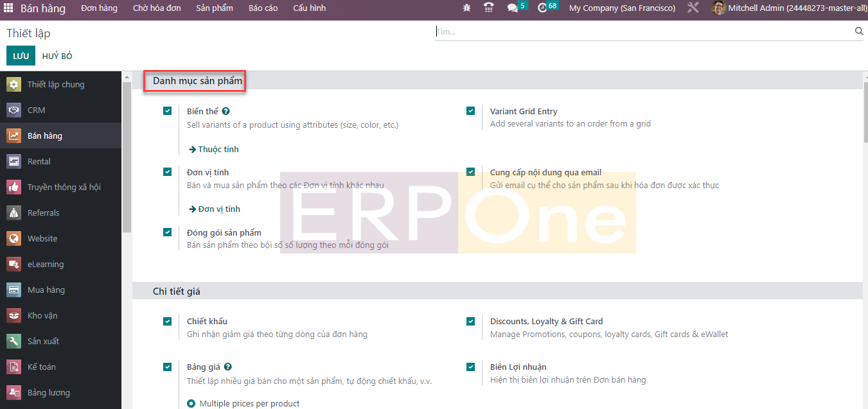Open the Đơn hàng menu

coord(99,8)
